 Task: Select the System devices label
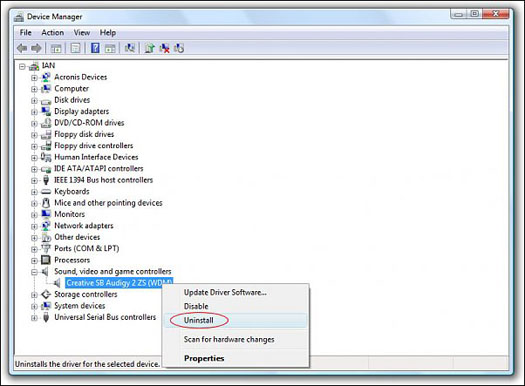[80, 306]
